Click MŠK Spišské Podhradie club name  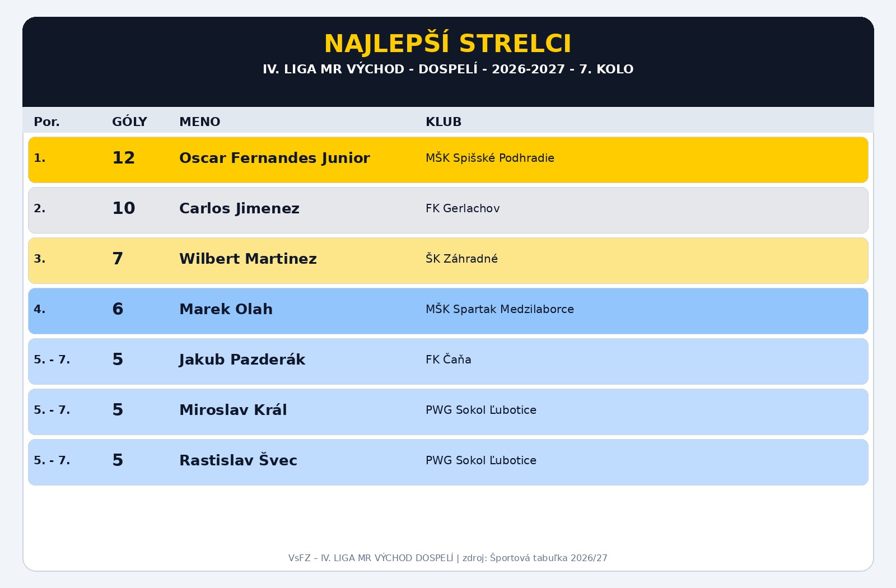tap(490, 158)
